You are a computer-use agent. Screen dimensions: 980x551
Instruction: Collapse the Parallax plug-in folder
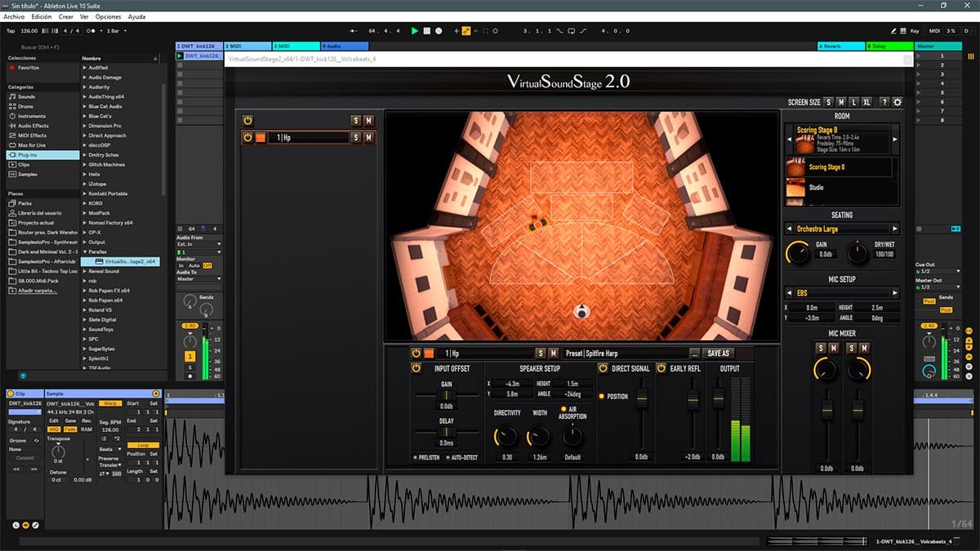(84, 251)
